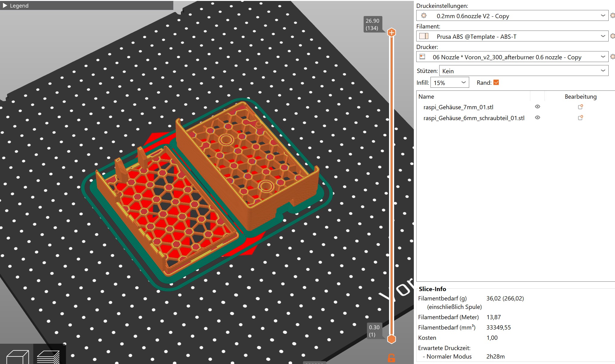This screenshot has width=615, height=364.
Task: Hide raspi_Gehäuse_7mm_01.stl using eye icon
Action: pos(538,107)
